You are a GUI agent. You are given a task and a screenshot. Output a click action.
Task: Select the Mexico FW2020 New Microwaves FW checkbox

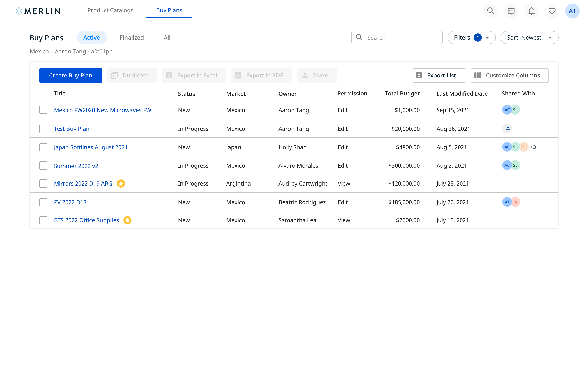point(43,110)
